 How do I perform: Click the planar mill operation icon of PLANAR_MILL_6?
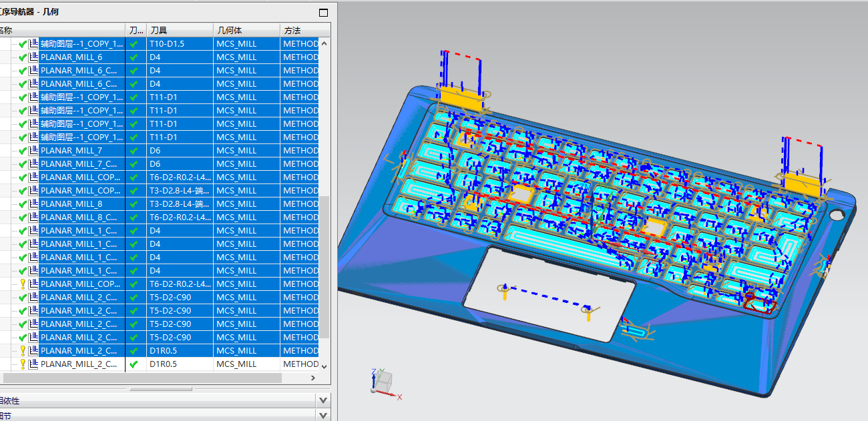33,57
